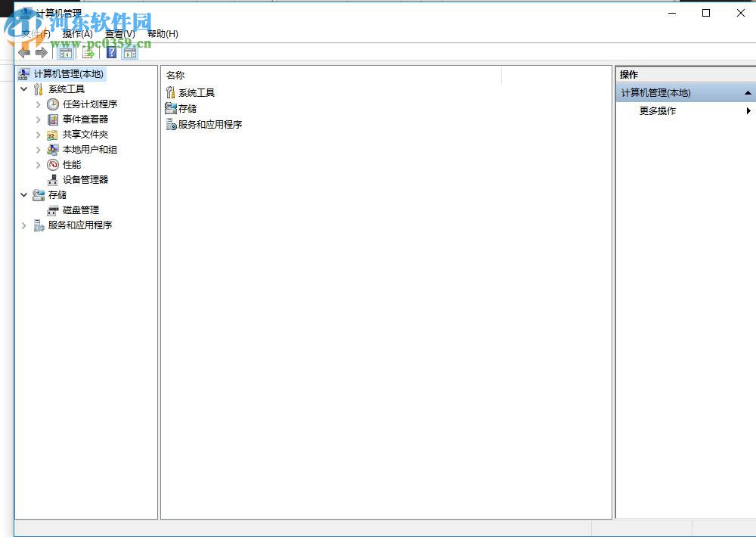Click the 存储 icon in the tree
This screenshot has width=756, height=537.
(39, 195)
